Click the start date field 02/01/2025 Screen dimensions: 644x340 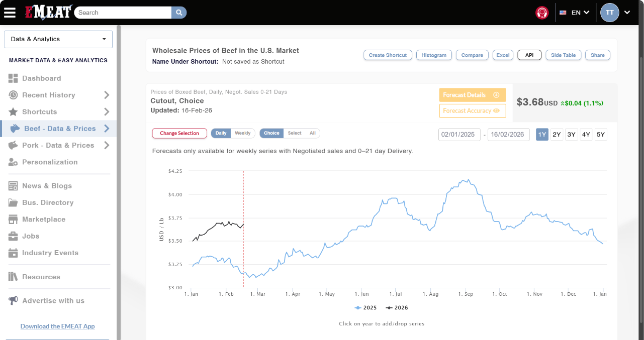[x=459, y=135]
